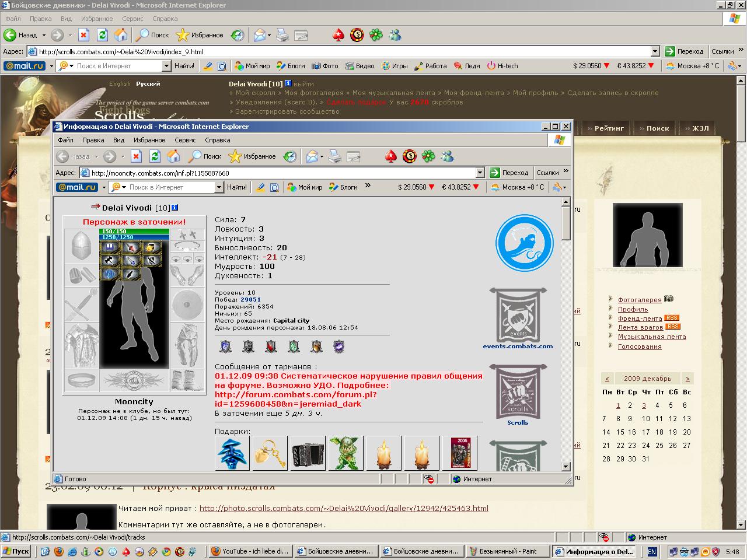Expand the @mail.ru dropdown in the background window toolbar
Screen dimensions: 747x560
[x=51, y=66]
